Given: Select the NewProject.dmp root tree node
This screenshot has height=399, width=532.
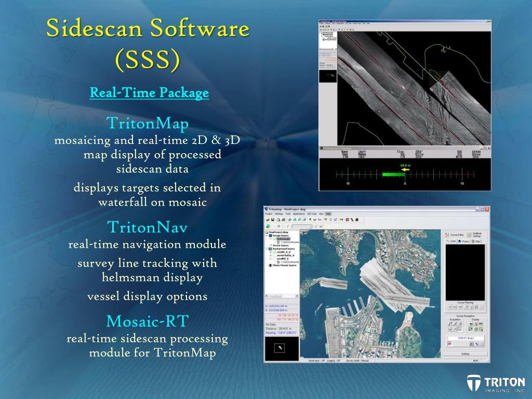Looking at the screenshot, I should (x=278, y=232).
